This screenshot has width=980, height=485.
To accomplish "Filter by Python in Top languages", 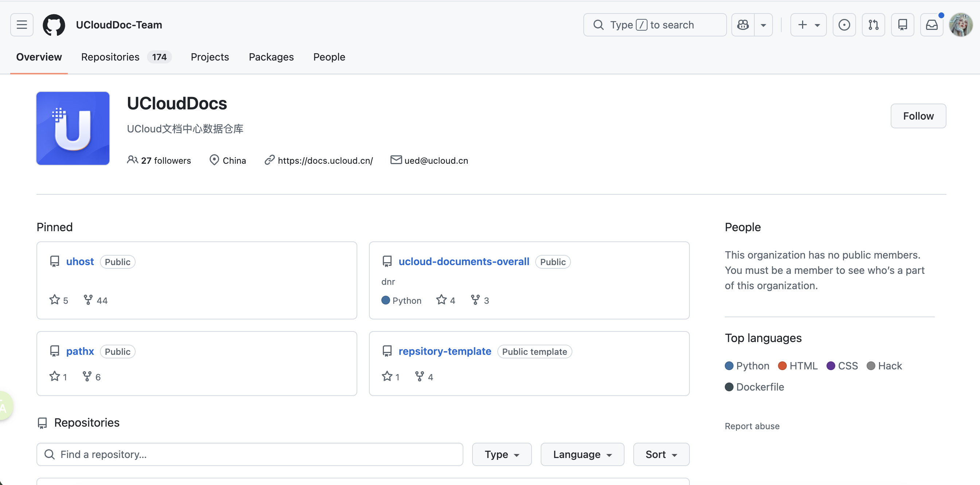I will (x=747, y=366).
